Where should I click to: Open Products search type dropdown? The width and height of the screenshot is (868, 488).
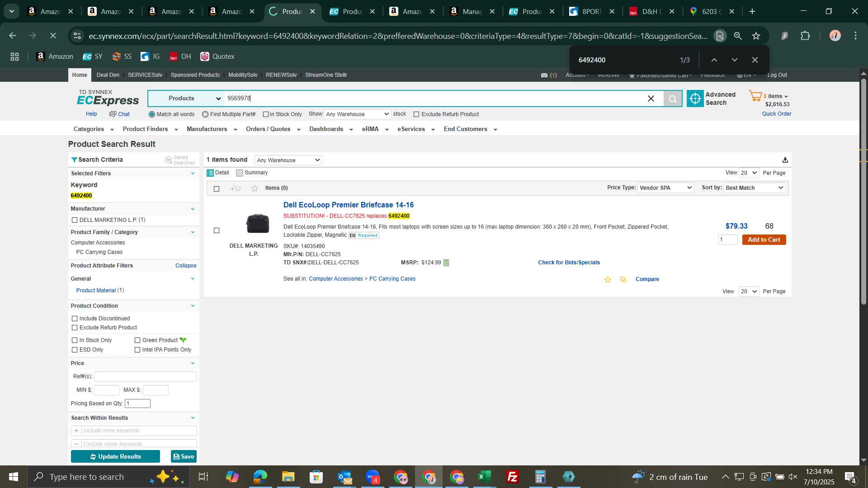click(x=186, y=99)
